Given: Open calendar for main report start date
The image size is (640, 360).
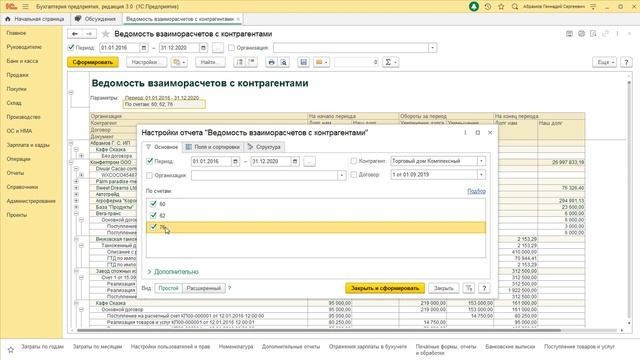Looking at the screenshot, I should (x=144, y=48).
